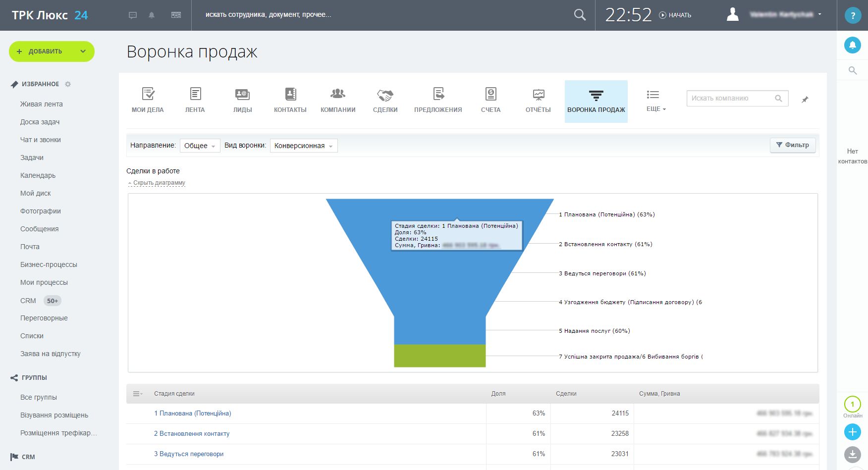868x470 pixels.
Task: Click the pin icon next to company search
Action: pyautogui.click(x=805, y=100)
